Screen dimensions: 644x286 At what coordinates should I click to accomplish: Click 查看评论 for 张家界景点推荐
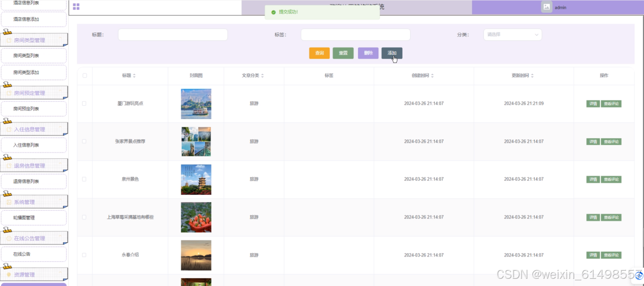611,142
